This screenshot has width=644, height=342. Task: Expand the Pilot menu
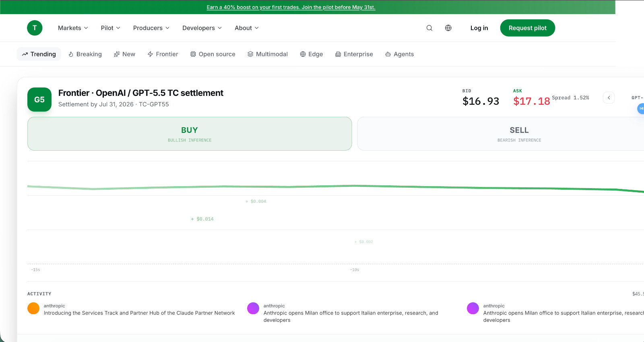coord(110,28)
